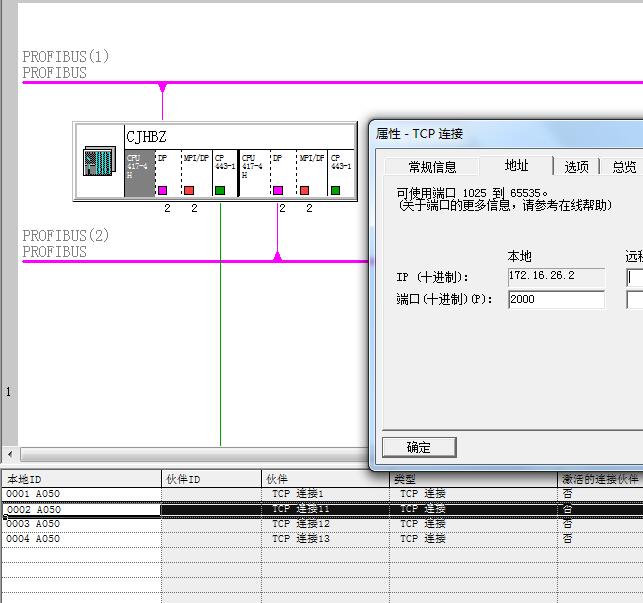Viewport: 643px width, 603px height.
Task: Click the 类型 column header
Action: [473, 479]
